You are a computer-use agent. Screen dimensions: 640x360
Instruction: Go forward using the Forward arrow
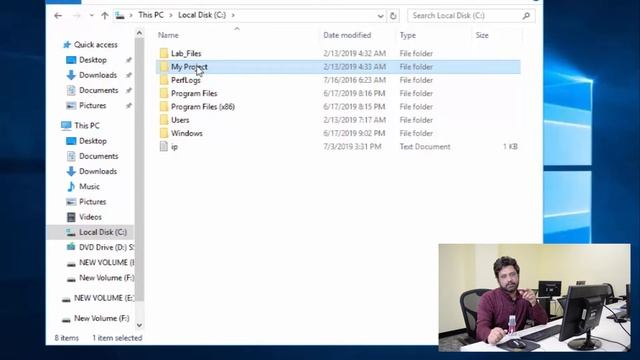pos(77,16)
